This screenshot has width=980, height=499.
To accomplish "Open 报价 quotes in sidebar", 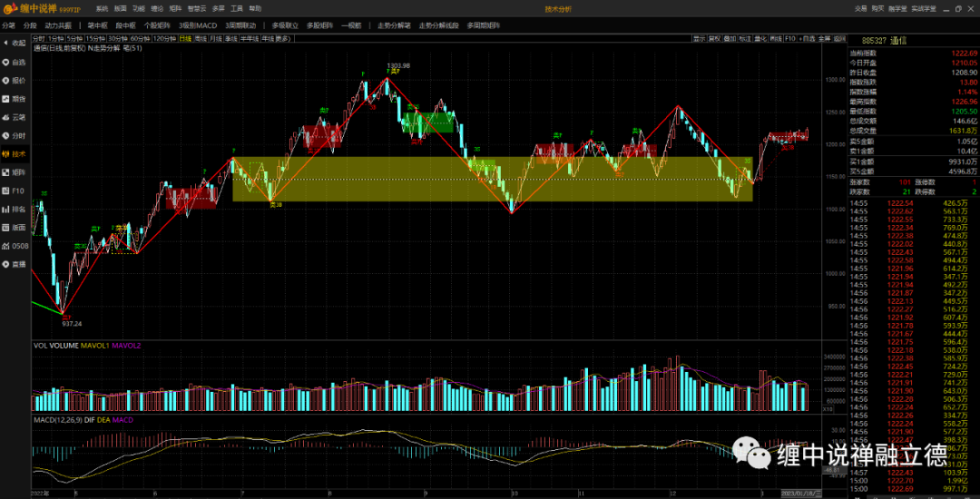I will pos(15,80).
